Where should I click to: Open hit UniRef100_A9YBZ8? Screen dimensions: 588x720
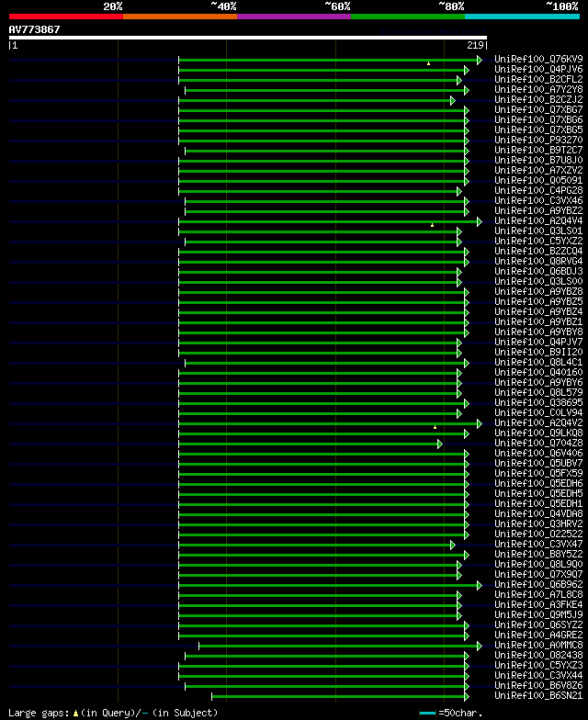tap(538, 292)
